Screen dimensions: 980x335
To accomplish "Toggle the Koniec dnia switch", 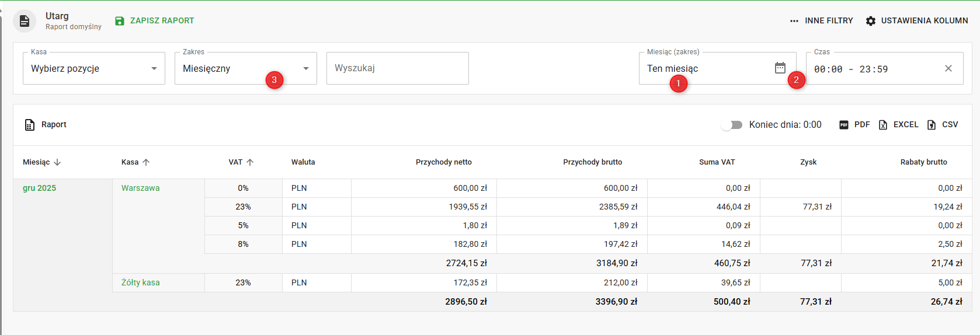I will coord(732,125).
